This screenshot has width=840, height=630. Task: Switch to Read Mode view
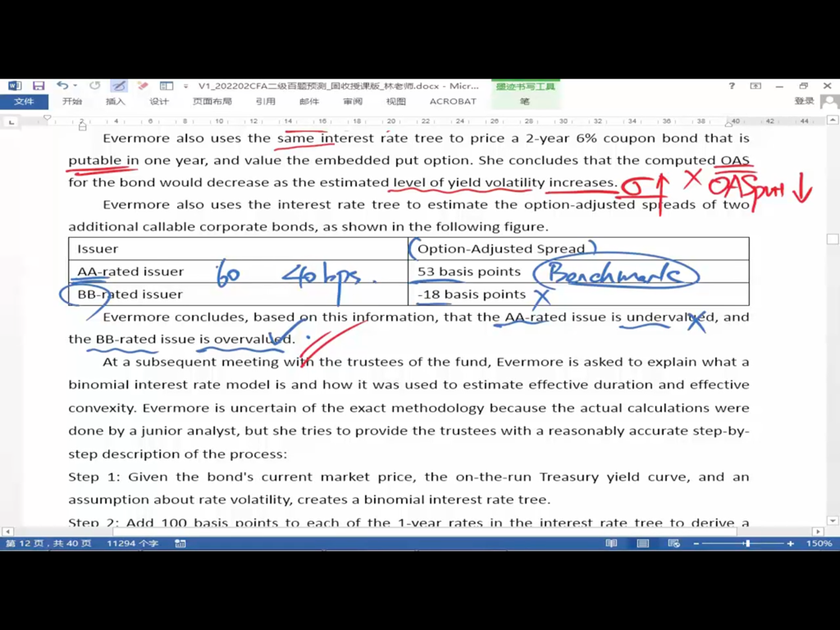click(611, 544)
